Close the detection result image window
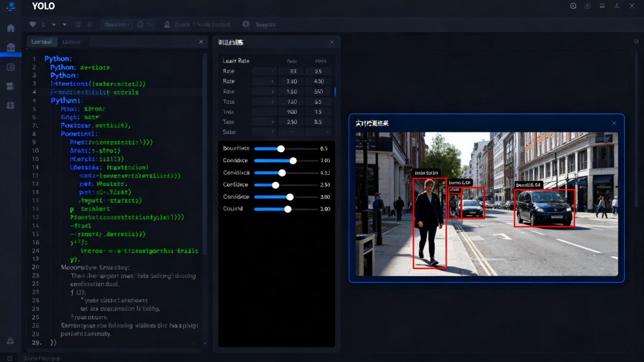The width and height of the screenshot is (644, 362). tap(614, 123)
